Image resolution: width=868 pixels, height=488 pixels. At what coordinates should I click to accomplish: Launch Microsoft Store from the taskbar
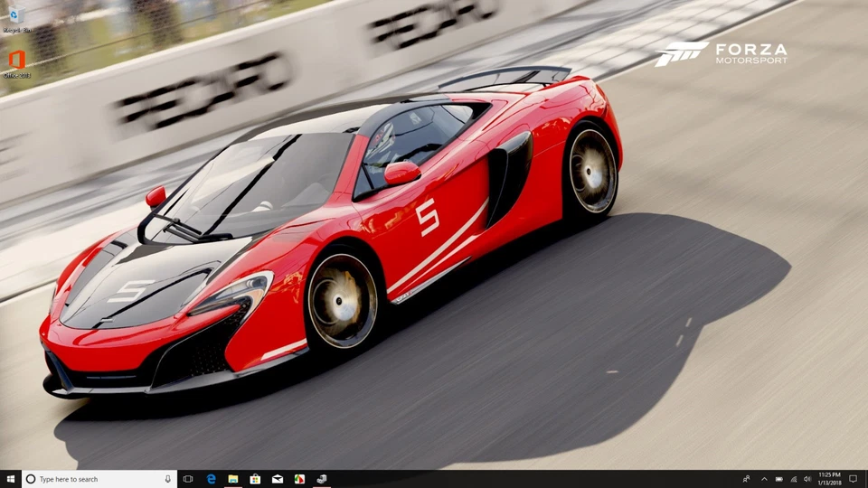[x=255, y=479]
